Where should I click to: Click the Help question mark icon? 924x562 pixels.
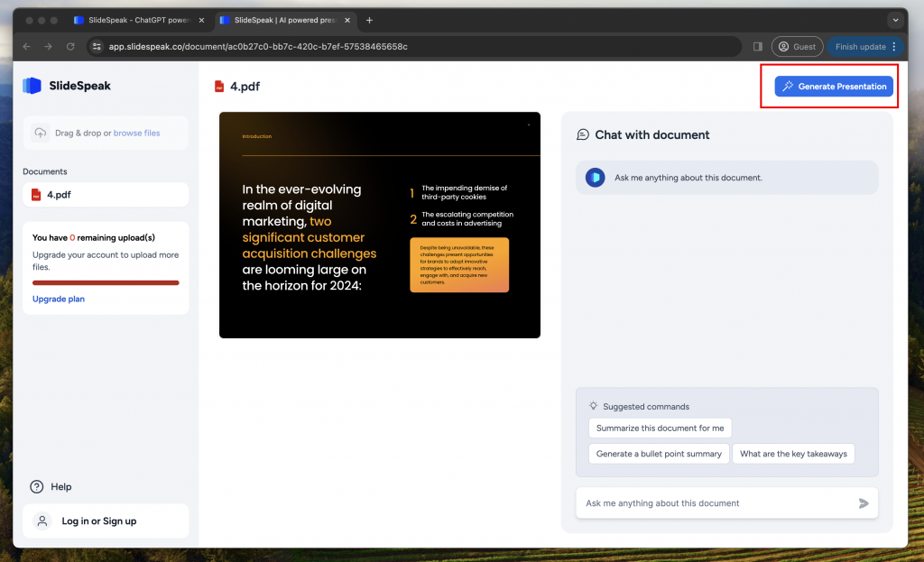[x=36, y=486]
